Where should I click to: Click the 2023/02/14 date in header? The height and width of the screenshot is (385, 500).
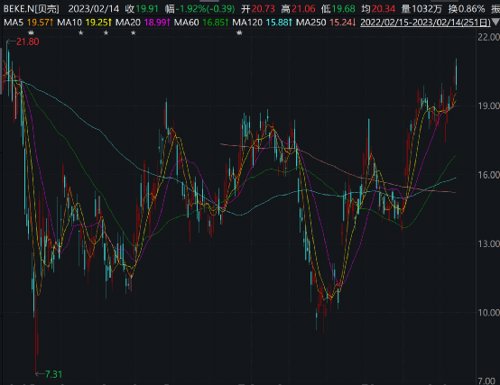click(x=93, y=9)
